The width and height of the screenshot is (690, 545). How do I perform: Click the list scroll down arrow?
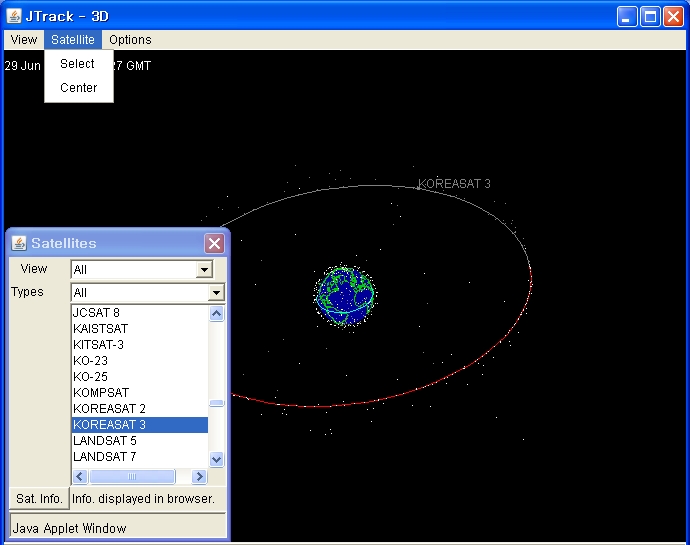216,459
